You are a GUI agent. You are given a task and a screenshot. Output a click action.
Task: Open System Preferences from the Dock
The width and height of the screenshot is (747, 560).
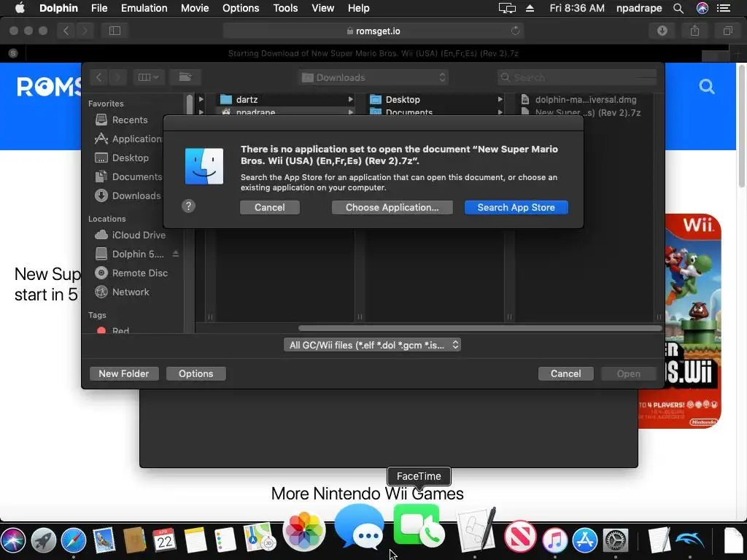coord(616,541)
